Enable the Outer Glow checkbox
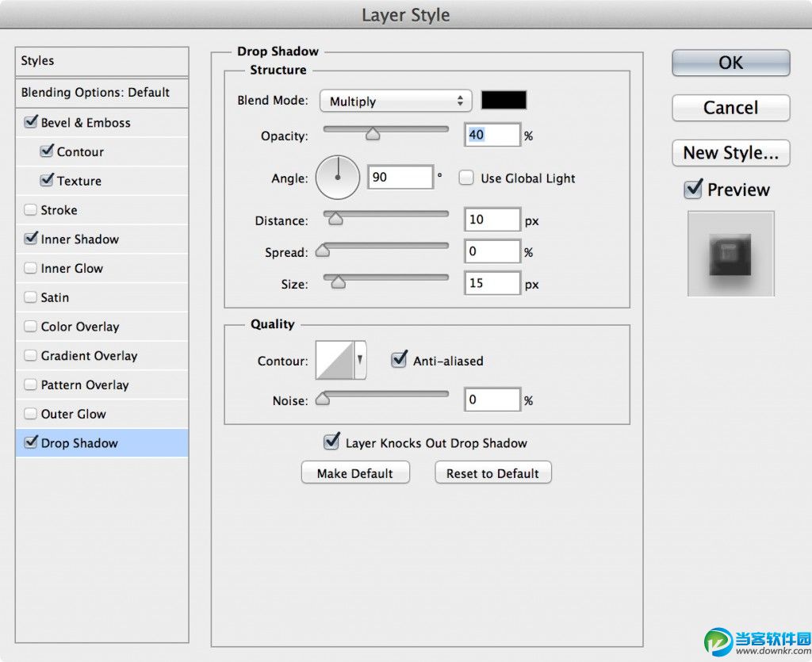This screenshot has width=812, height=662. pos(31,414)
